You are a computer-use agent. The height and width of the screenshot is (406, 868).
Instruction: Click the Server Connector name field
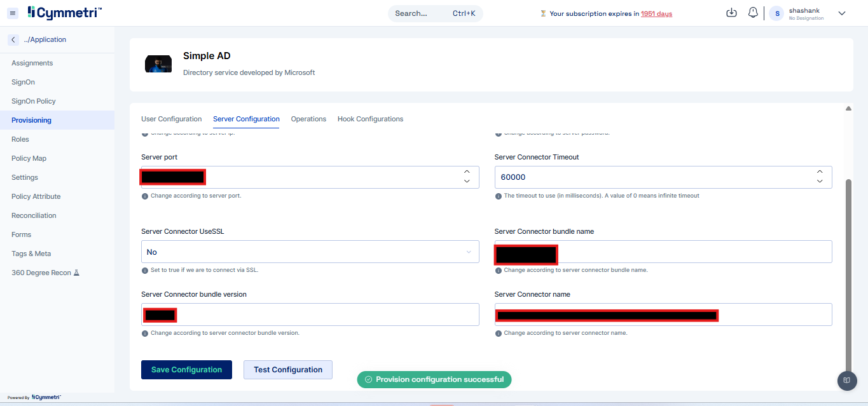point(663,315)
